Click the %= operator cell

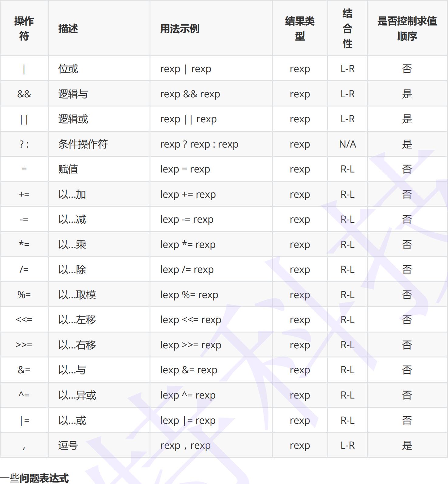(x=24, y=295)
